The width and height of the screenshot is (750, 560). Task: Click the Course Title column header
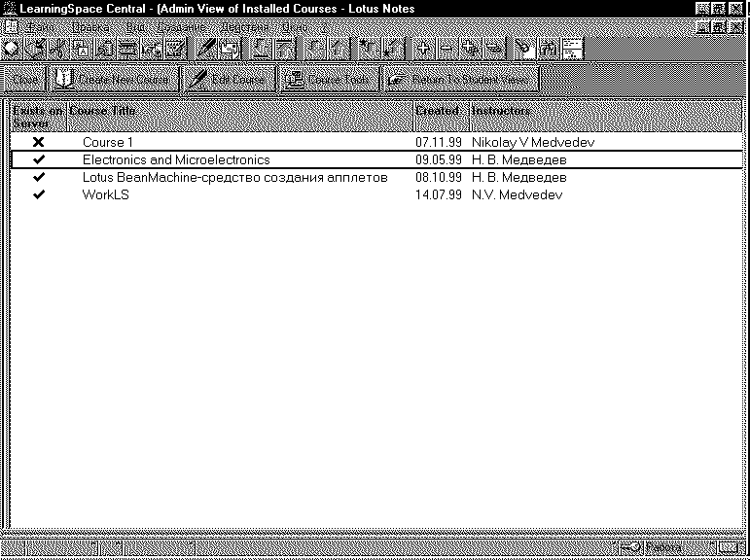tap(240, 117)
